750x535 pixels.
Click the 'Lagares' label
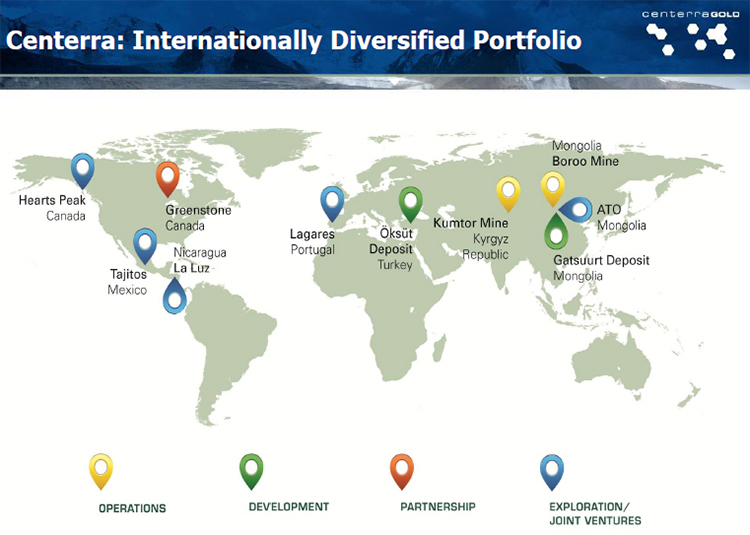coord(312,234)
